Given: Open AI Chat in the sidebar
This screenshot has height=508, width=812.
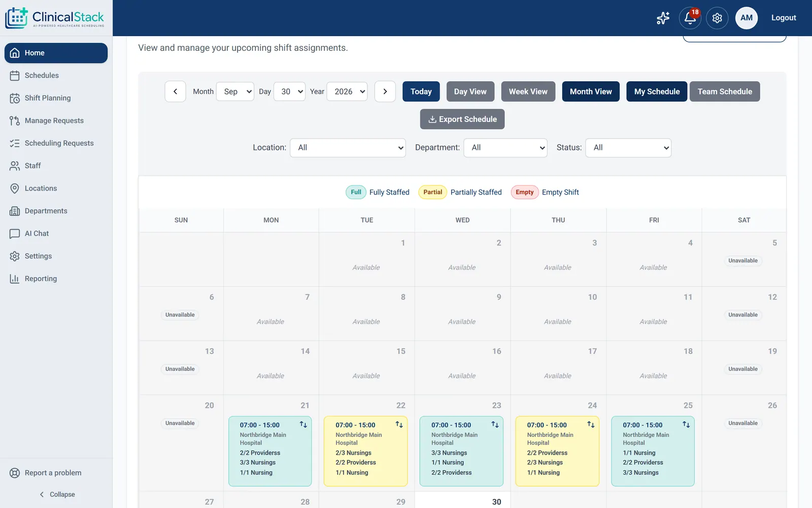Looking at the screenshot, I should 56,234.
